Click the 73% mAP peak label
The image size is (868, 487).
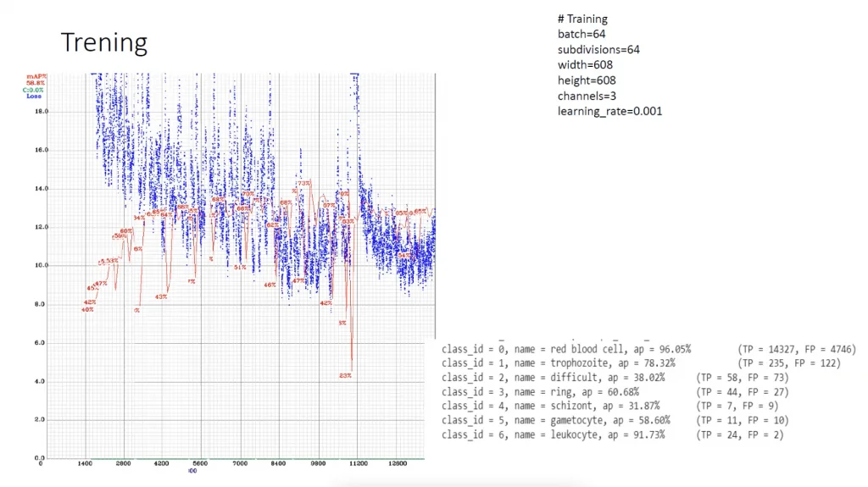point(304,183)
